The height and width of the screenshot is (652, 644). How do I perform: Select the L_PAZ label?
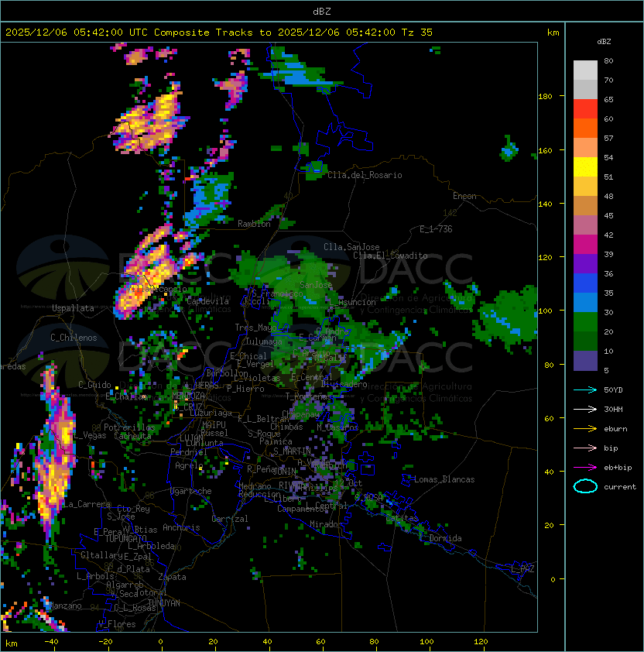click(522, 569)
